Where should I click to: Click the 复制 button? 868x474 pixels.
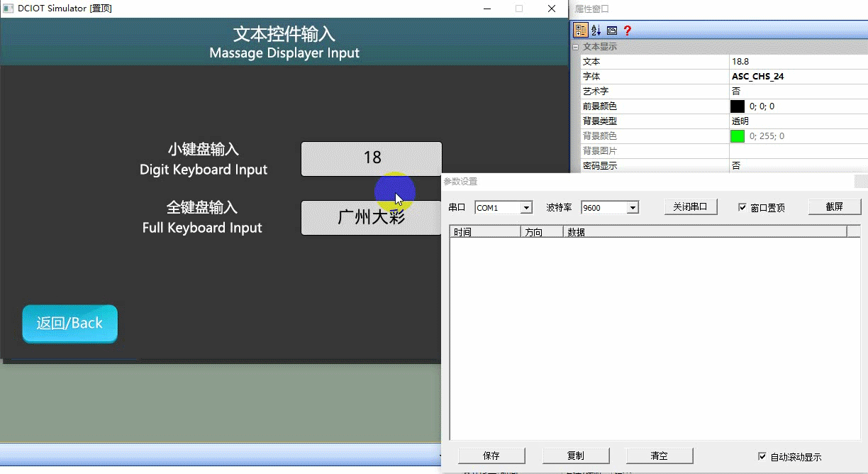coord(576,456)
